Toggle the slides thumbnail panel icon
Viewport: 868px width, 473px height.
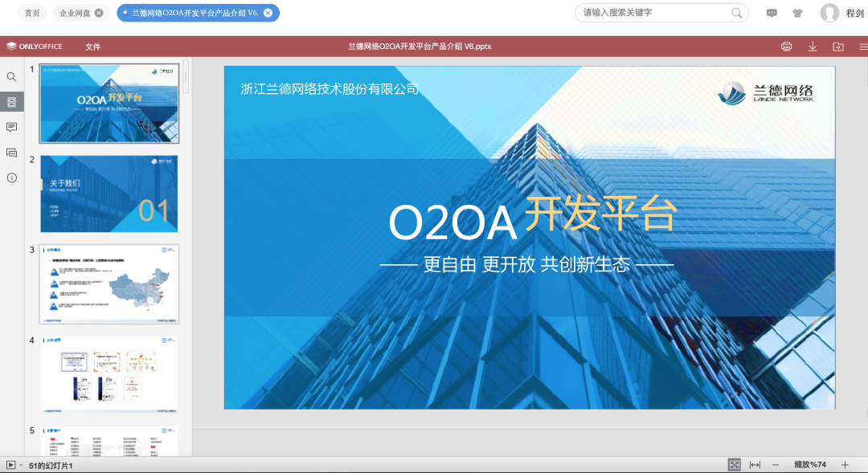tap(11, 102)
